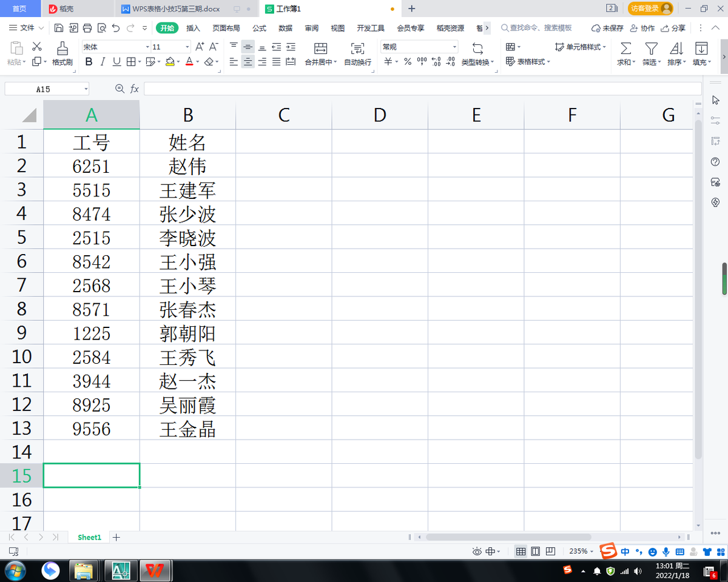The width and height of the screenshot is (728, 582).
Task: Increase font size with A+ icon
Action: click(200, 47)
